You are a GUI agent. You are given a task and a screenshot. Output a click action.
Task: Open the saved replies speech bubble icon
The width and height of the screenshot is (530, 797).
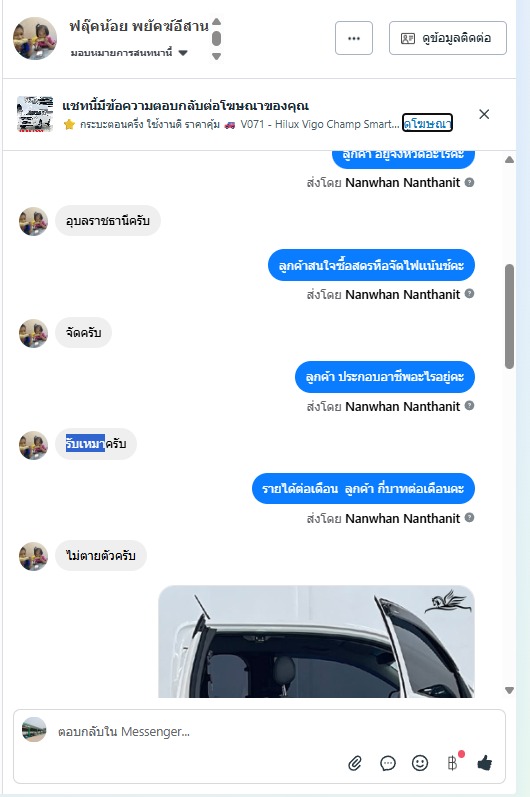pyautogui.click(x=388, y=763)
